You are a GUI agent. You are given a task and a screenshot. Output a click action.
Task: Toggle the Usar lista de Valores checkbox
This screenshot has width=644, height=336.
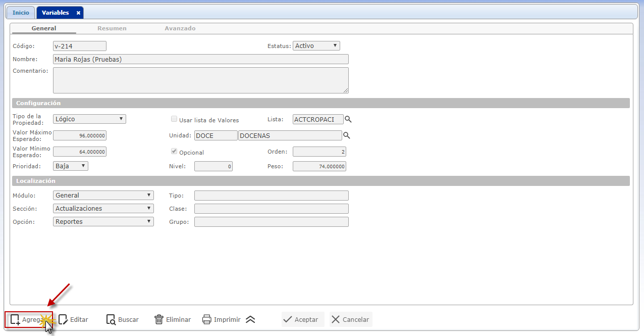pos(174,119)
